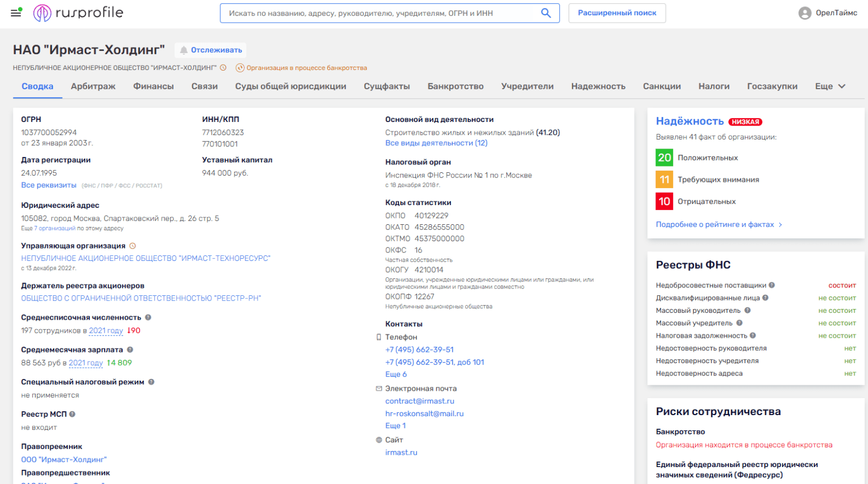Screen dimensions: 868x484
Task: Show help for Реестр МСП
Action: point(72,415)
